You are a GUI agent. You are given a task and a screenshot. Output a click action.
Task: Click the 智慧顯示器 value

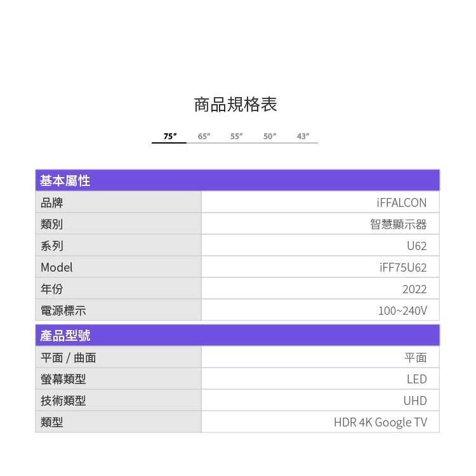(399, 224)
